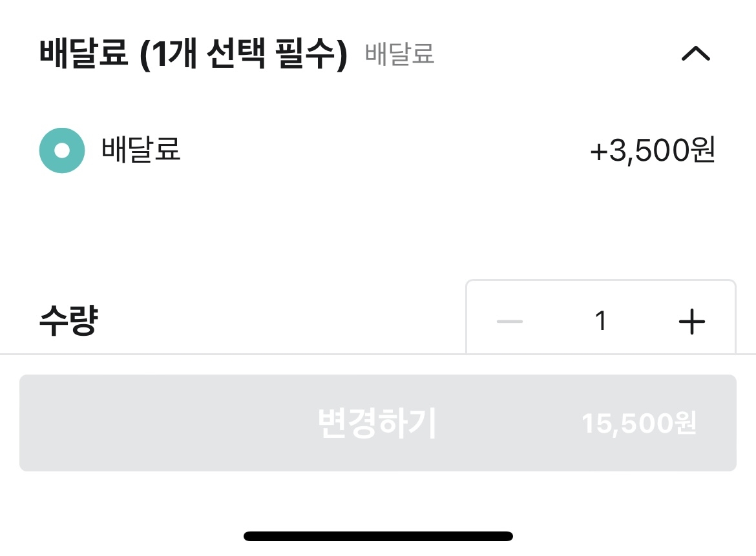756x556 pixels.
Task: Click the quantity value 1
Action: click(601, 321)
